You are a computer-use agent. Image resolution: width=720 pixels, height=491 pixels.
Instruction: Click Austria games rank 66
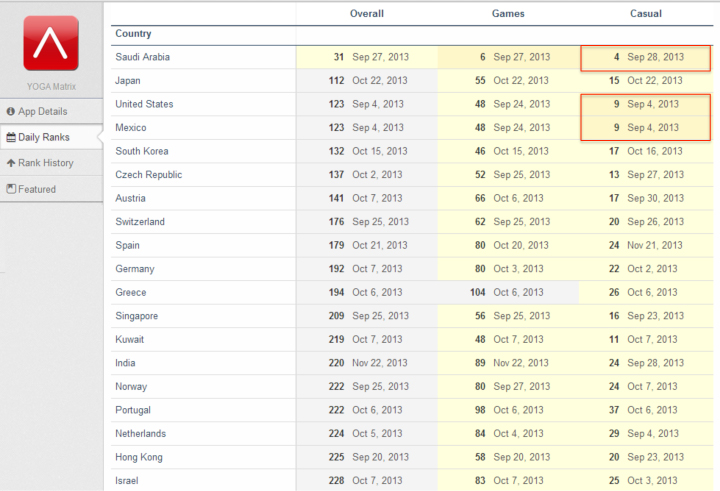point(480,198)
